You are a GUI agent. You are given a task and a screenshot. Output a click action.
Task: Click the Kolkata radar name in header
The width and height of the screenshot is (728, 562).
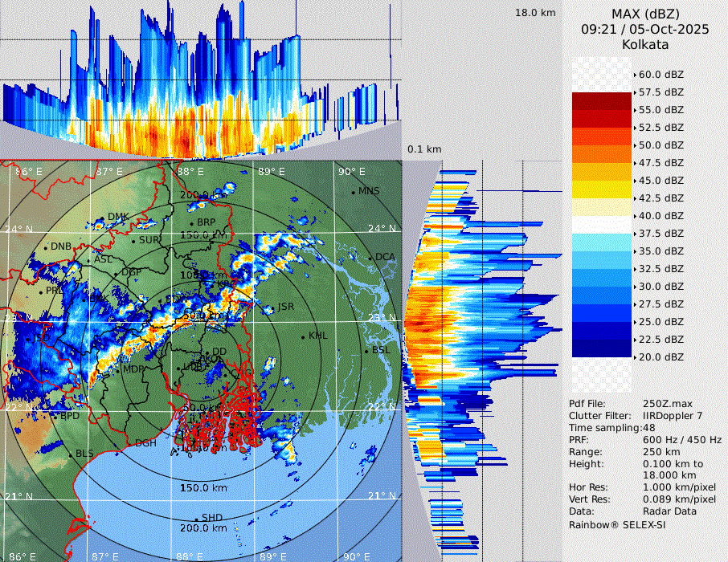(x=645, y=44)
